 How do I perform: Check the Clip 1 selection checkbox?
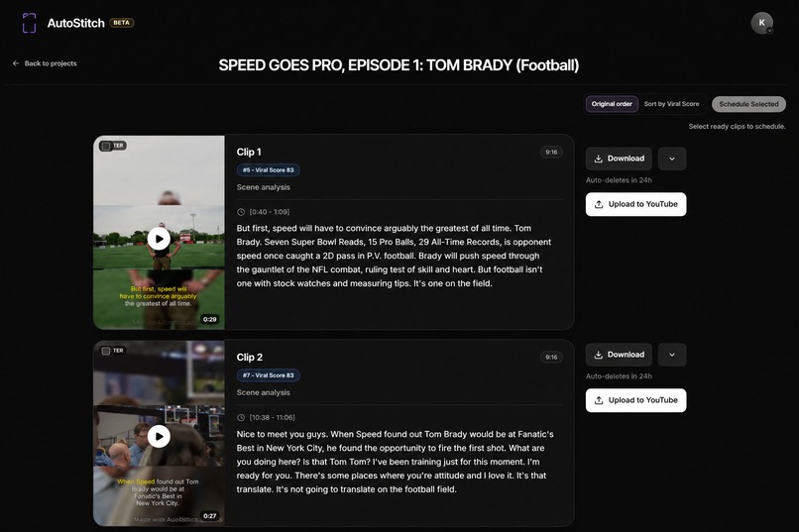point(105,146)
